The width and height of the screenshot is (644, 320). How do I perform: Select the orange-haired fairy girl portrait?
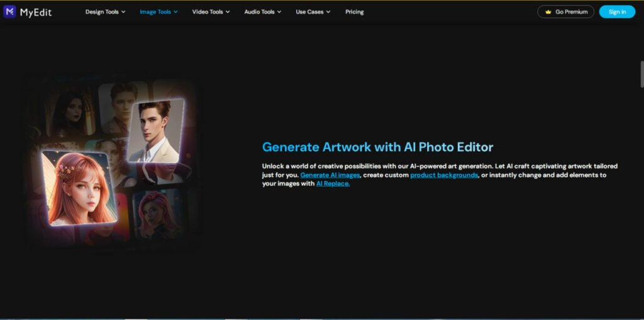click(79, 189)
